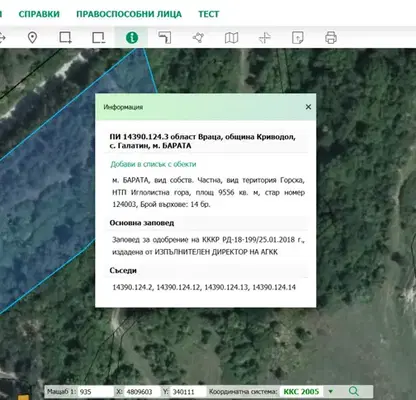Click the X coordinate input field

coord(142,392)
